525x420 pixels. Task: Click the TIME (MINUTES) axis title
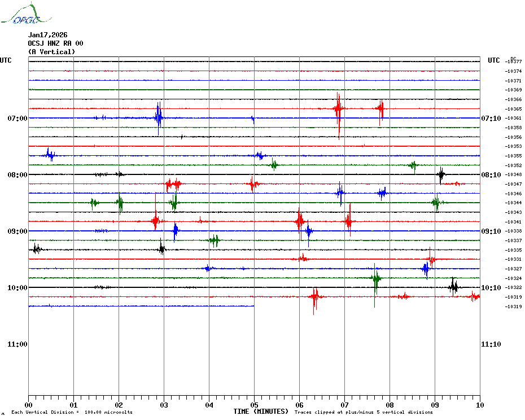[261, 412]
